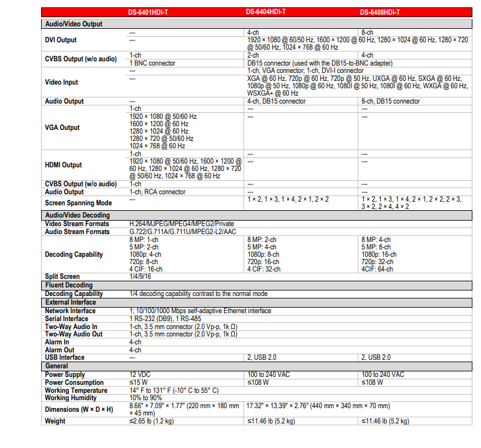481x448 pixels.
Task: Select the Weight row label
Action: coord(55,421)
